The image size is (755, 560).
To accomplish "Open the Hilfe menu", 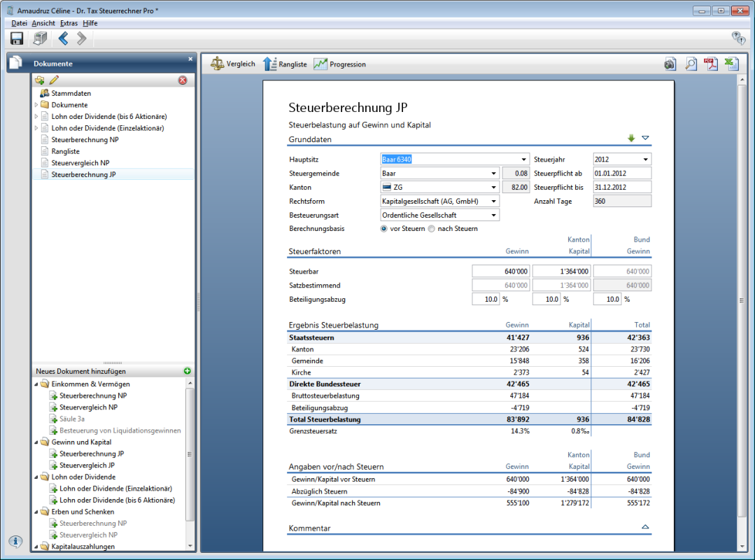I will 90,23.
